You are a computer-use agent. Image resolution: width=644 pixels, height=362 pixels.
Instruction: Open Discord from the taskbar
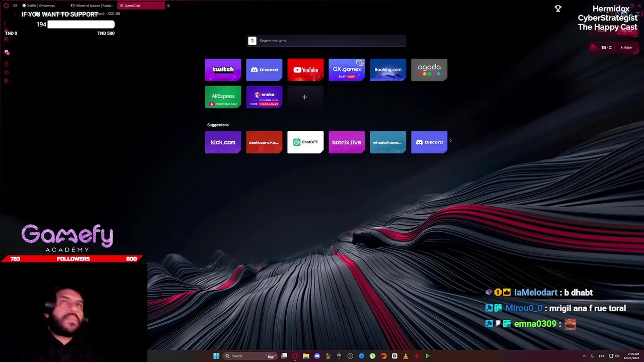[x=317, y=356]
